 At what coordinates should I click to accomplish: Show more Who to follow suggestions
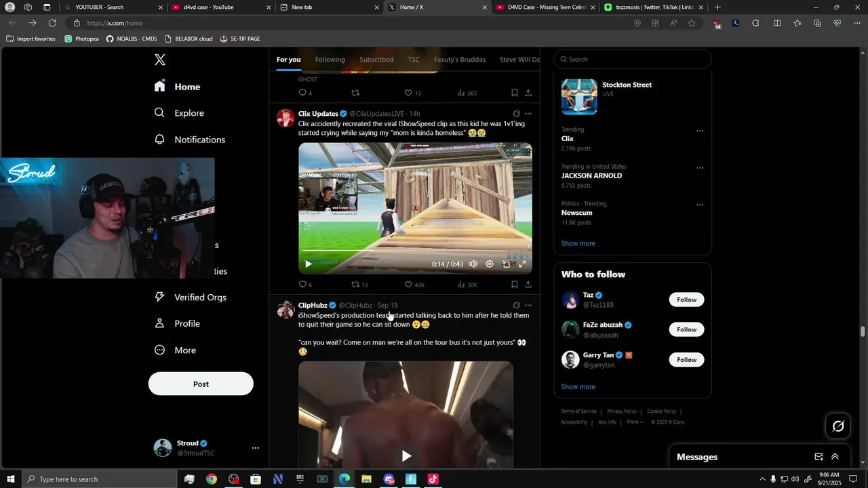tap(578, 386)
